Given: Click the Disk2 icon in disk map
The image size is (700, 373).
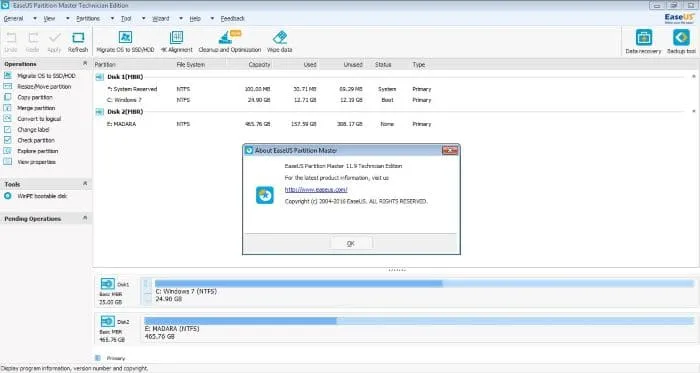Looking at the screenshot, I should click(x=108, y=321).
